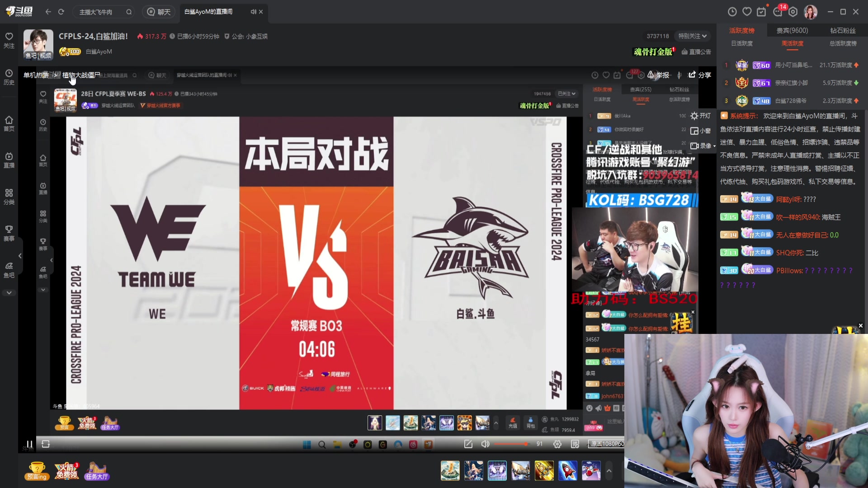Image resolution: width=868 pixels, height=488 pixels.
Task: Click rank 1 user 用小叮当鼻毛...
Action: (794, 65)
